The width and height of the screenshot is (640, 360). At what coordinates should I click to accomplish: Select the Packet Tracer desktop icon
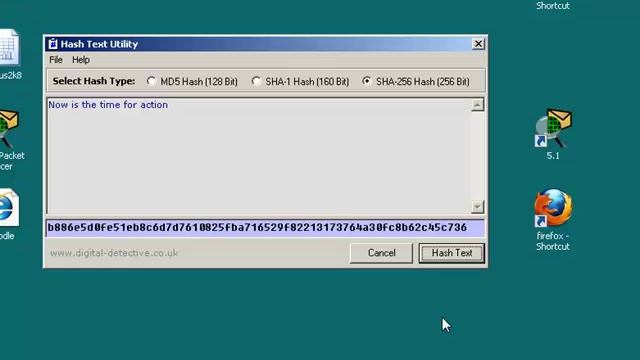pos(10,140)
